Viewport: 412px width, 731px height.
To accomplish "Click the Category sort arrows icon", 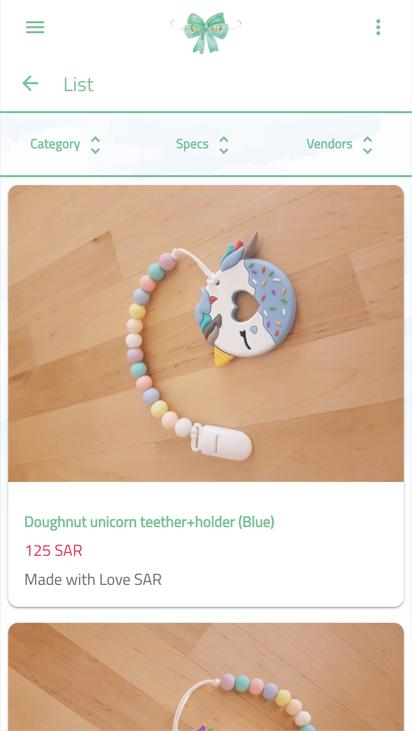I will [x=95, y=145].
